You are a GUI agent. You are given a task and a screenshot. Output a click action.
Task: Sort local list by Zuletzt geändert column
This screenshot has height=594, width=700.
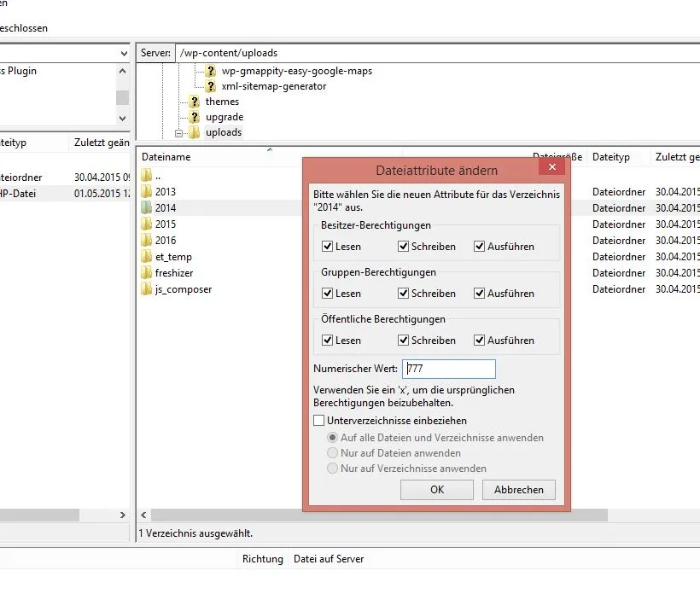[x=102, y=143]
